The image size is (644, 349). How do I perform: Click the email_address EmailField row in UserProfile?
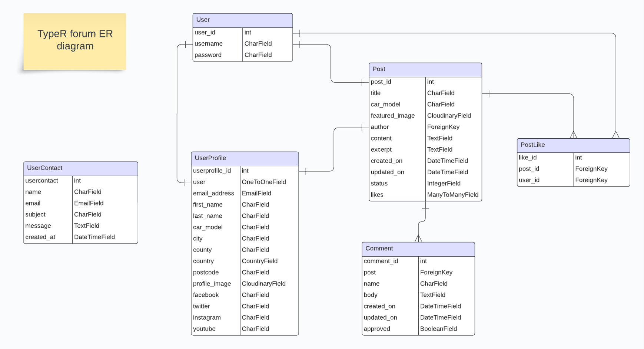tap(245, 193)
